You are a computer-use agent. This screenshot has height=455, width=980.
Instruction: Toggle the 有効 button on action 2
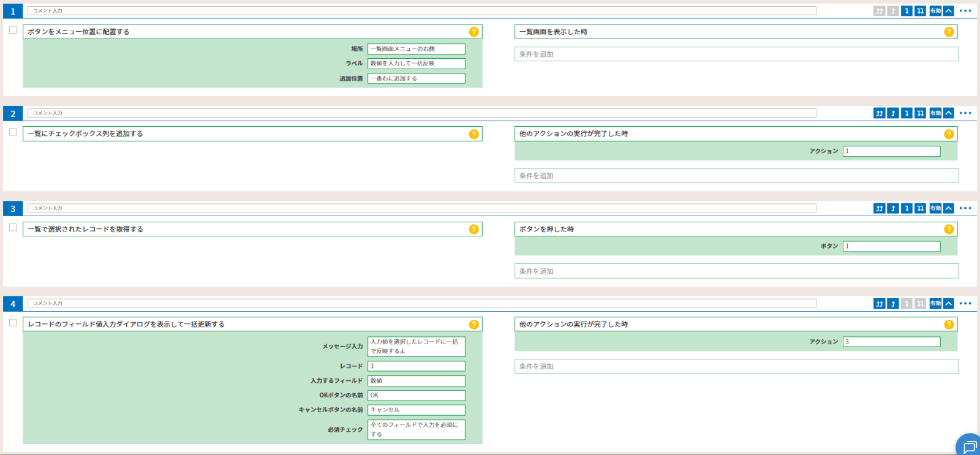(935, 113)
